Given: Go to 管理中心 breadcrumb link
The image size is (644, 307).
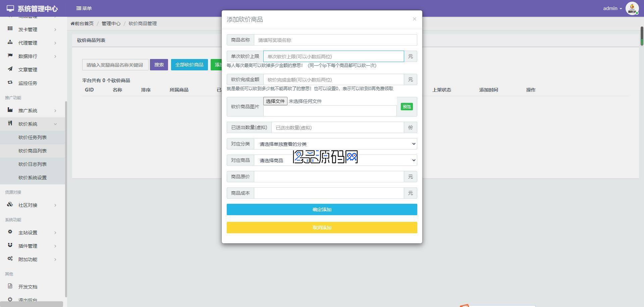Looking at the screenshot, I should [111, 23].
